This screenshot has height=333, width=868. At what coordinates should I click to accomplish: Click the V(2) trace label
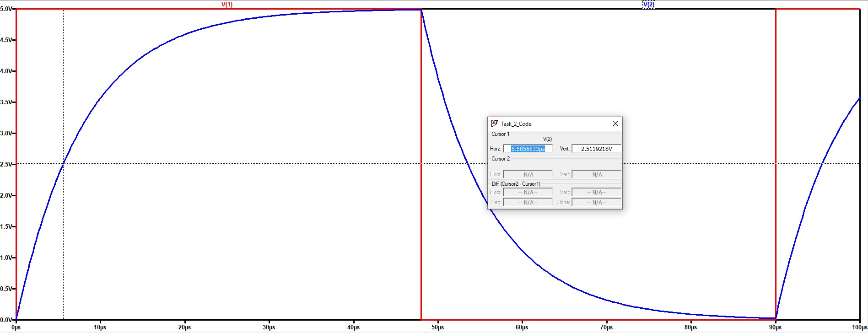point(648,4)
